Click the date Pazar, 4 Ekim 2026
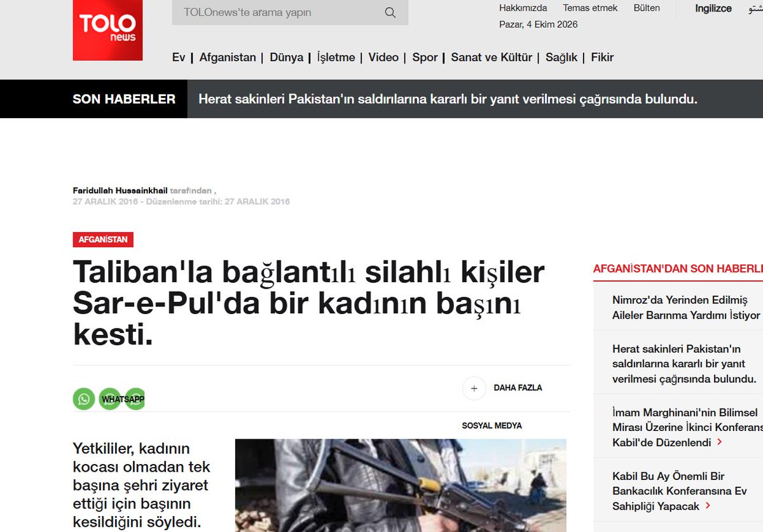The height and width of the screenshot is (532, 763). 539,25
